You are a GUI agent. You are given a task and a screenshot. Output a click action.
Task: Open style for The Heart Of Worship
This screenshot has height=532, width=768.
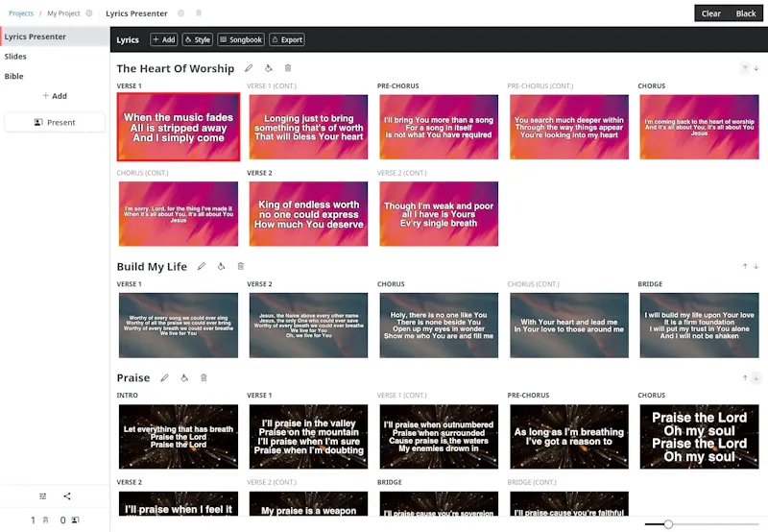[x=269, y=68]
